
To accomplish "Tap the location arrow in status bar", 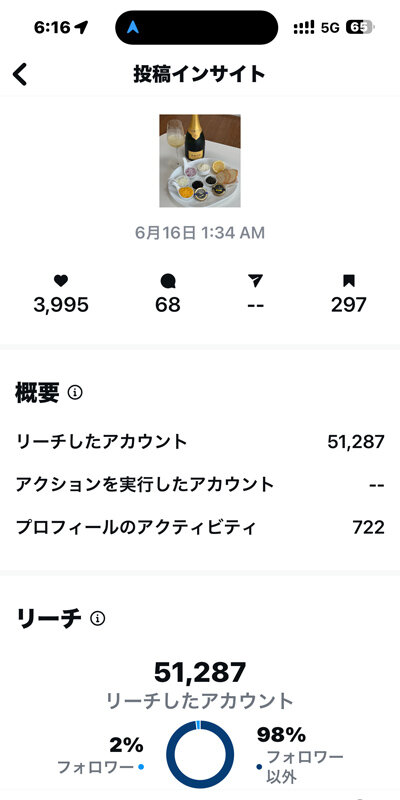I will (x=81, y=28).
